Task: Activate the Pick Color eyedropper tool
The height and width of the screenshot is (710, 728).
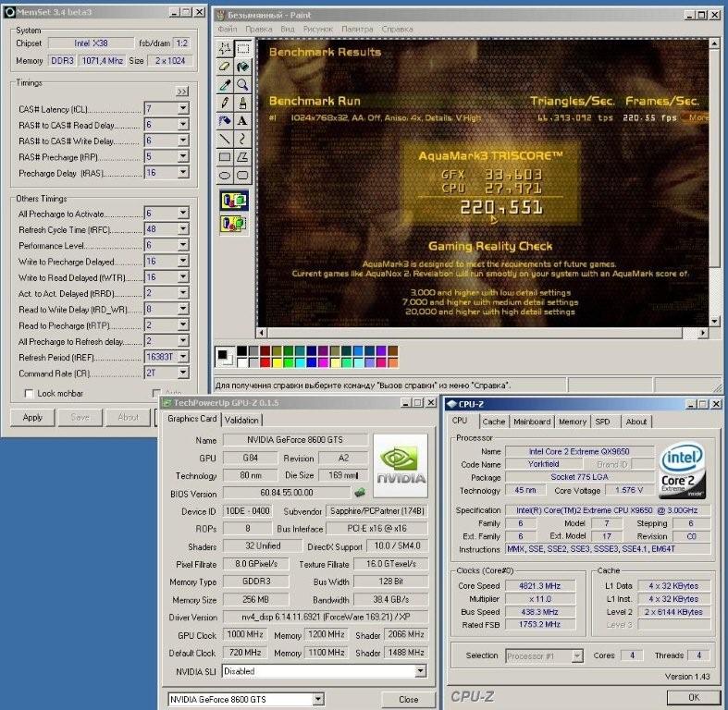Action: [225, 84]
